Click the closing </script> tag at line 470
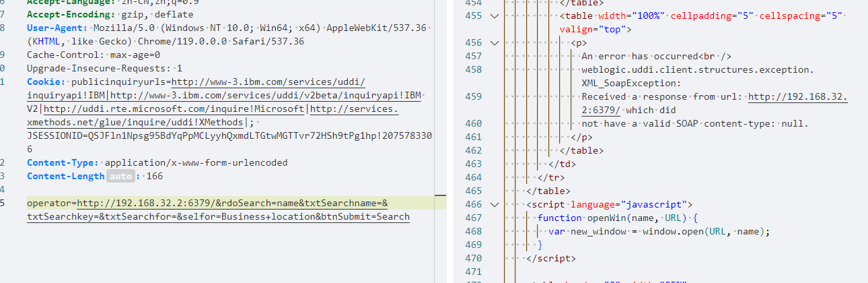This screenshot has height=283, width=868. pyautogui.click(x=551, y=258)
